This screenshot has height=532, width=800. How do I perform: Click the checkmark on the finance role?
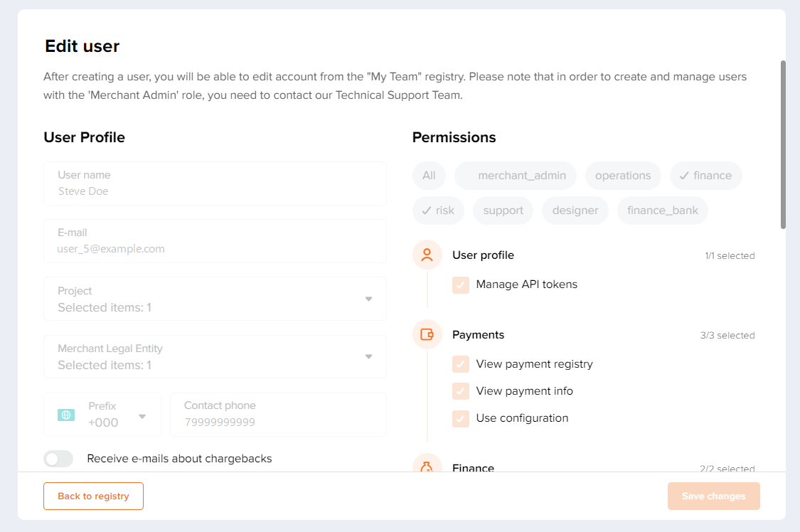pyautogui.click(x=684, y=176)
